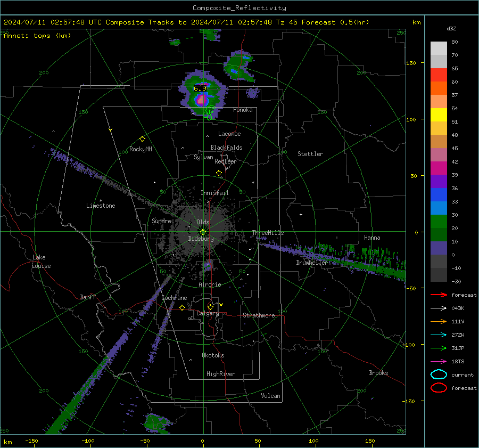Click the blue 33-36 dBZ swatch

pos(439,195)
